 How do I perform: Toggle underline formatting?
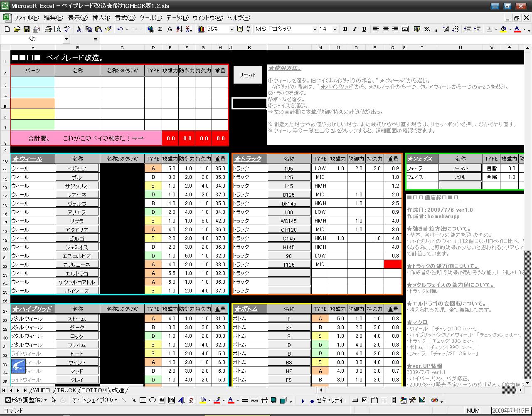click(x=364, y=29)
